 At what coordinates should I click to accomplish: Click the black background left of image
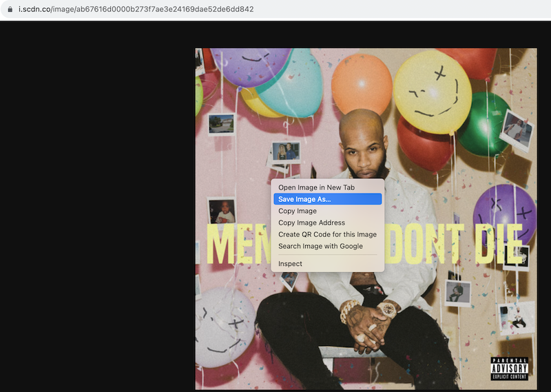coord(96,207)
